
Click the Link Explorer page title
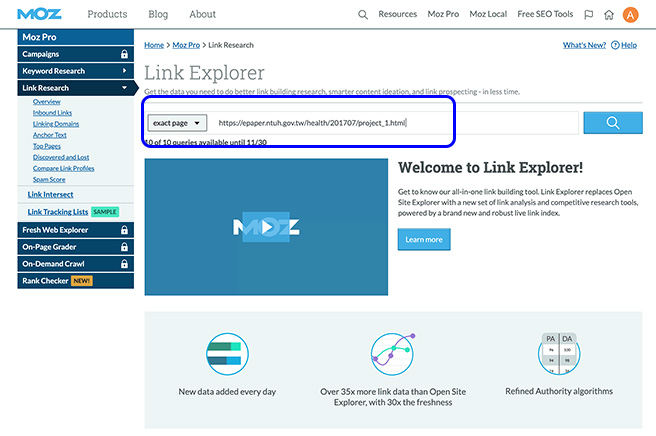(204, 73)
